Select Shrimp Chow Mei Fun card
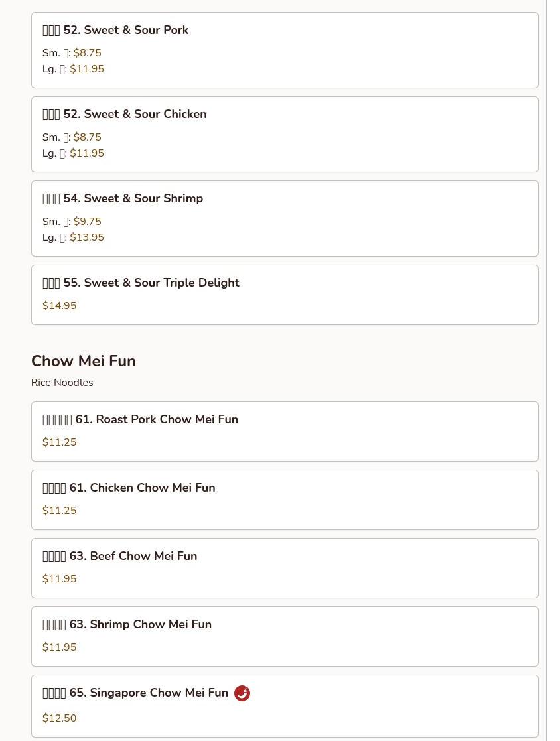 coord(285,637)
